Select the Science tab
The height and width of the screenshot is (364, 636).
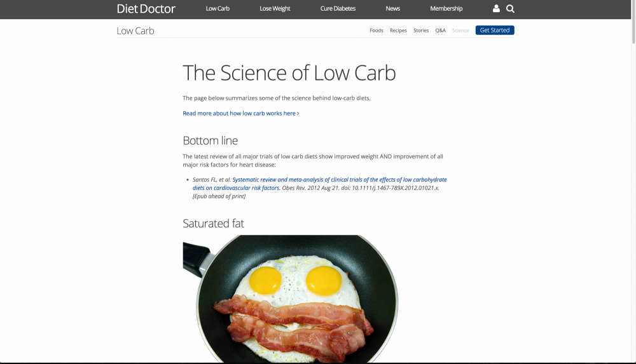click(x=460, y=30)
